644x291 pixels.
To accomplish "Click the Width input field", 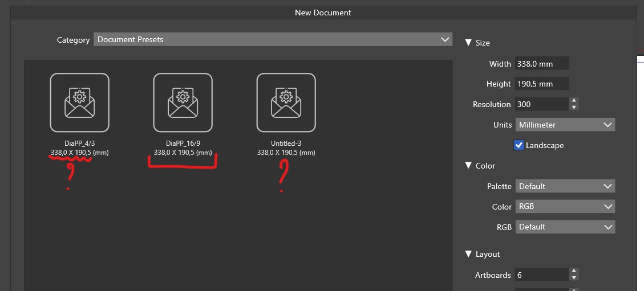I will [x=542, y=64].
